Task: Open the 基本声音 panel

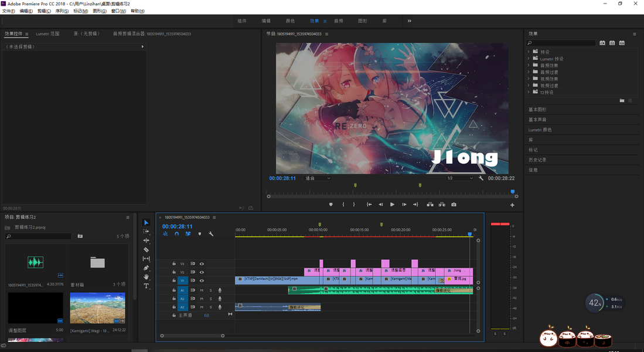Action: pos(537,119)
